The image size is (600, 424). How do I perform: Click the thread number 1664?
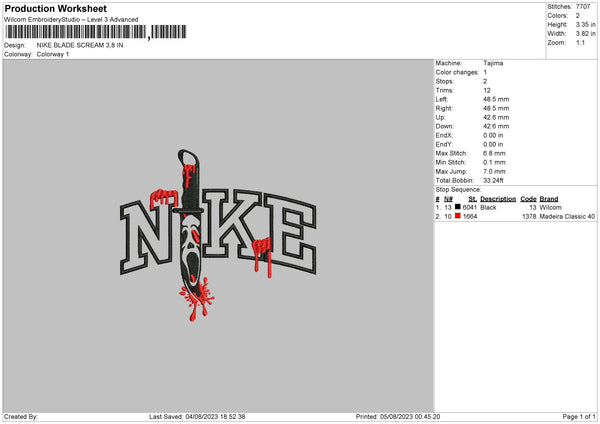pos(470,217)
